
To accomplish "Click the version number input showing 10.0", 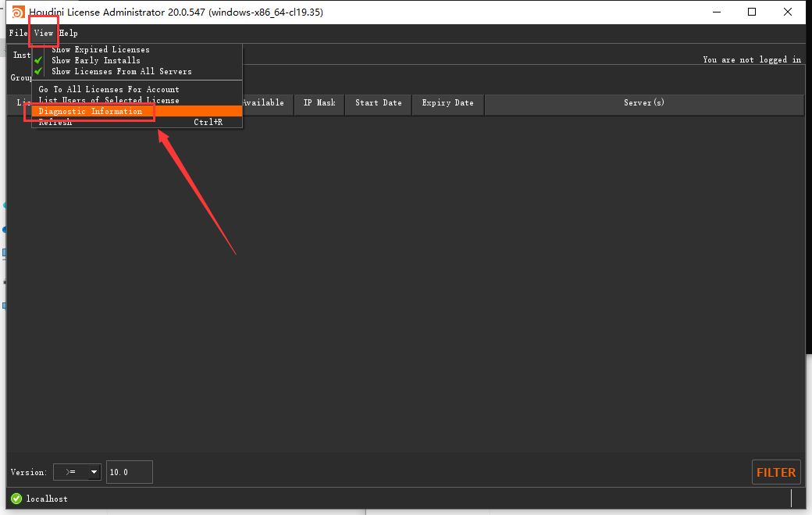I will coord(129,472).
